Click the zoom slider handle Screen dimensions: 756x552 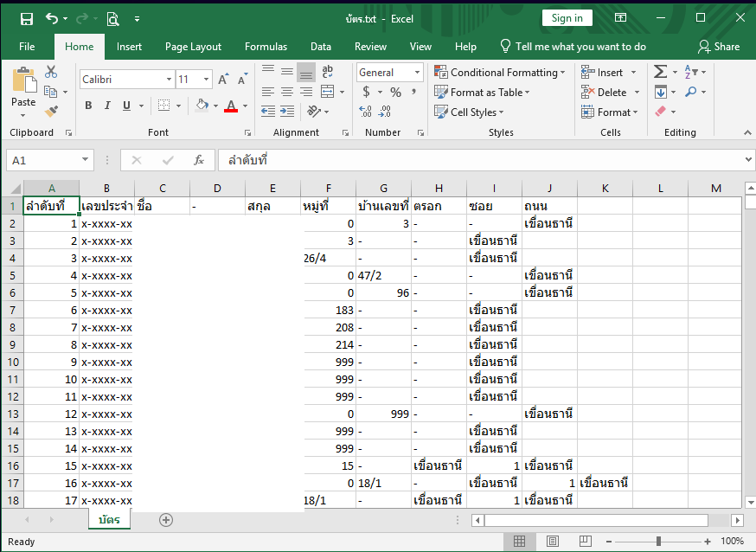[x=658, y=542]
